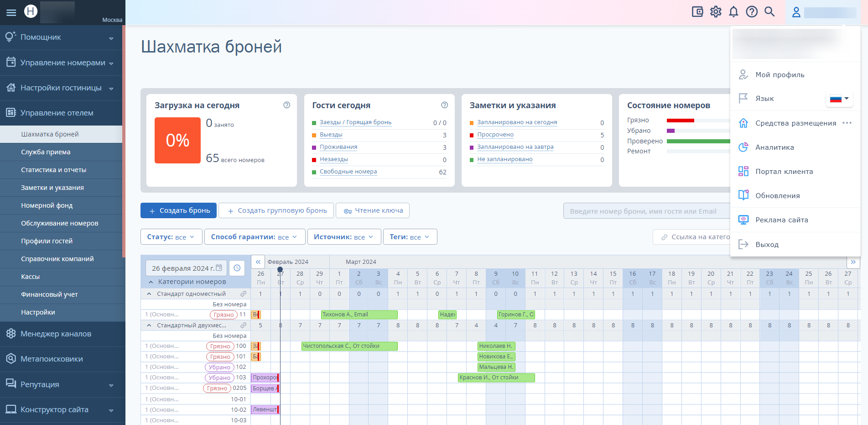Click help icon in Загрузка на сегодня card
The width and height of the screenshot is (868, 425).
coord(287,105)
